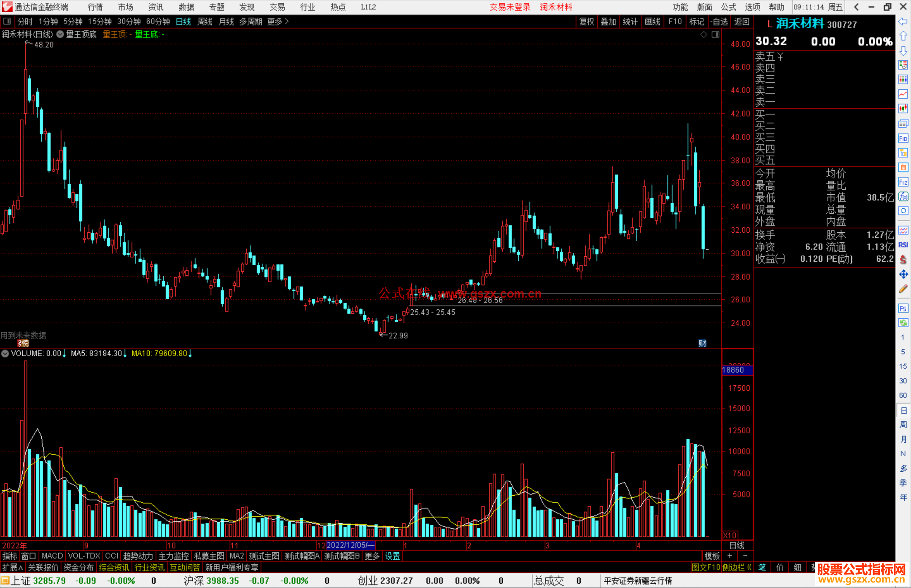This screenshot has width=911, height=588.
Task: Expand the 扩展 panel at bottom left
Action: (x=12, y=567)
